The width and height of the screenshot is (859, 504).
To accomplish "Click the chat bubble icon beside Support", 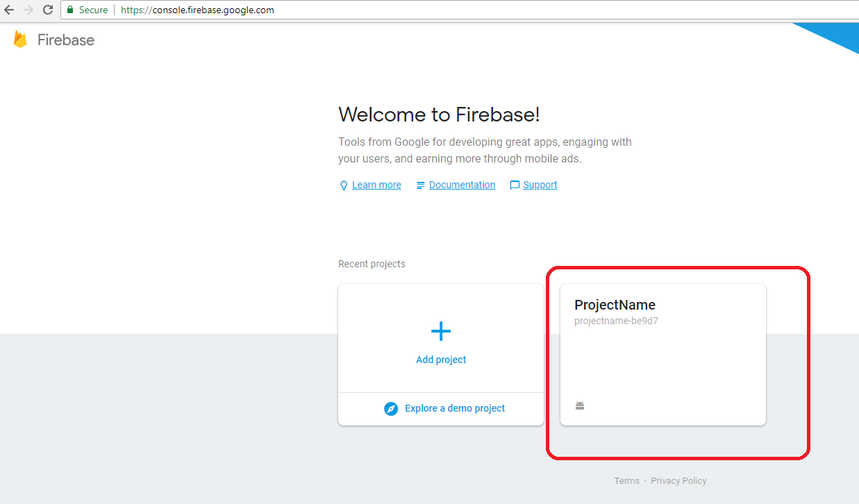I will point(515,185).
